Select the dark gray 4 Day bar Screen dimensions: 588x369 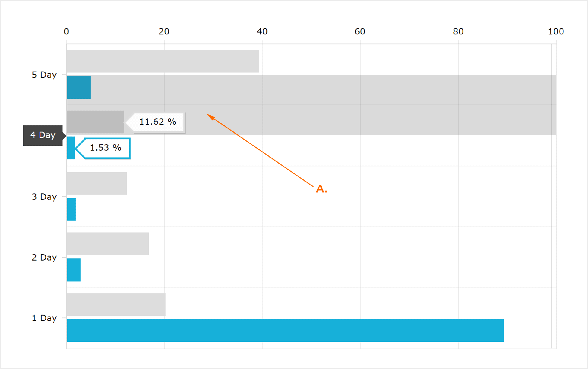click(x=95, y=122)
